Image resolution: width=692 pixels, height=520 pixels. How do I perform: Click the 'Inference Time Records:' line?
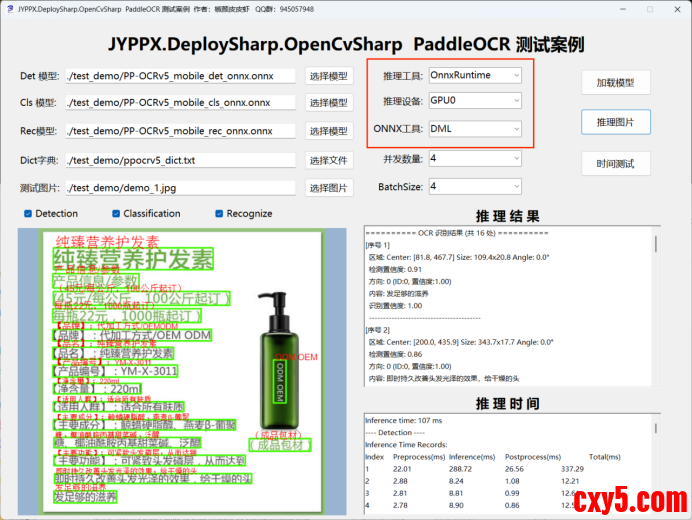click(x=406, y=445)
